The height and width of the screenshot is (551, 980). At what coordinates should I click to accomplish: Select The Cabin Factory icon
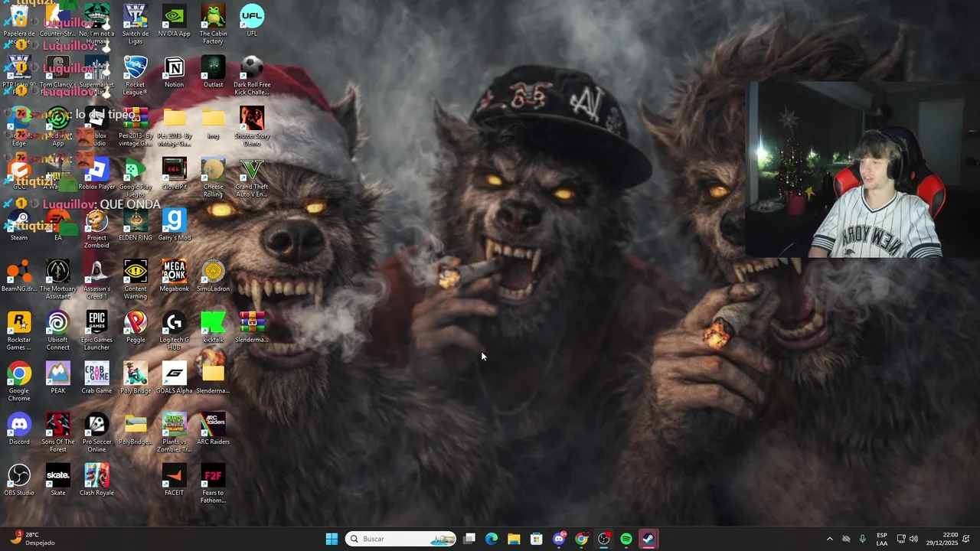point(213,24)
